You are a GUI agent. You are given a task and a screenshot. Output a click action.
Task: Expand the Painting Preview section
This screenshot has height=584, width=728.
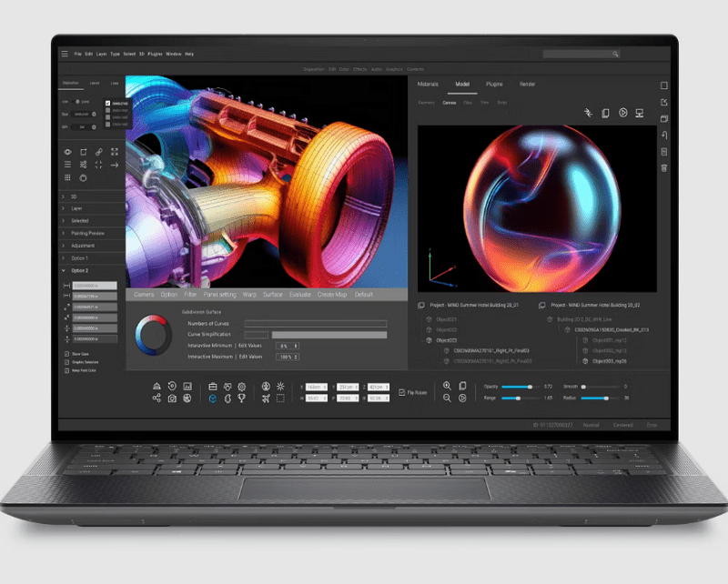point(92,233)
